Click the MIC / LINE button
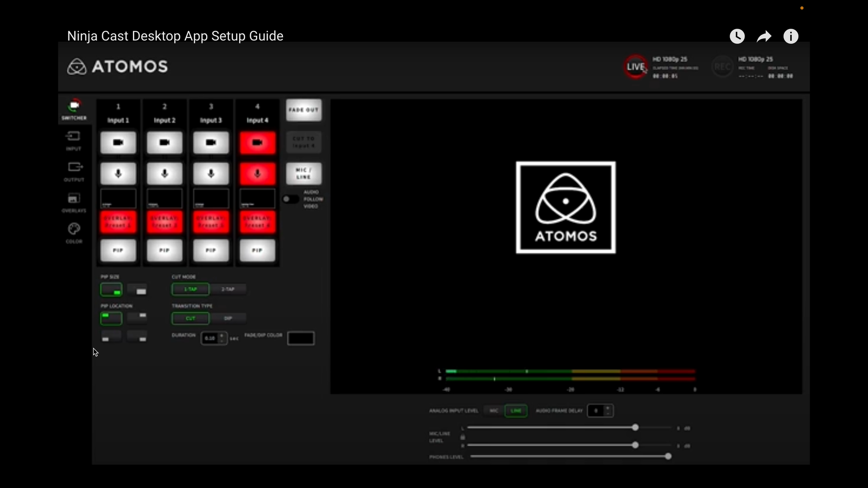Screen dimensions: 868x488 click(x=304, y=174)
